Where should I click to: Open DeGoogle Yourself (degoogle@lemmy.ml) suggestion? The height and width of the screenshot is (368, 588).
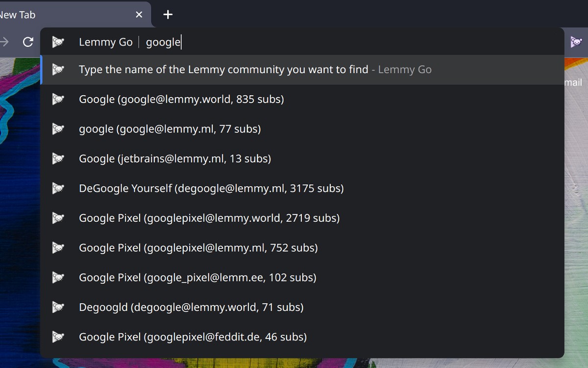(x=211, y=188)
